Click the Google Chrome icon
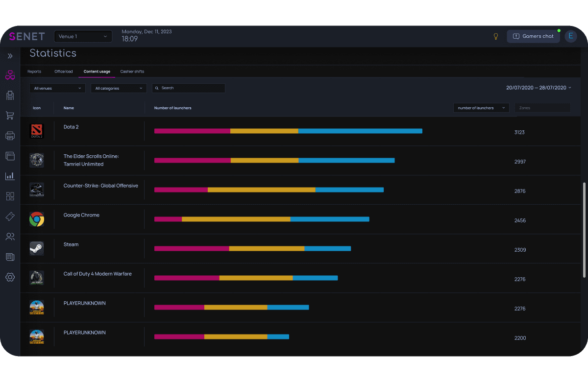The image size is (588, 383). point(37,219)
